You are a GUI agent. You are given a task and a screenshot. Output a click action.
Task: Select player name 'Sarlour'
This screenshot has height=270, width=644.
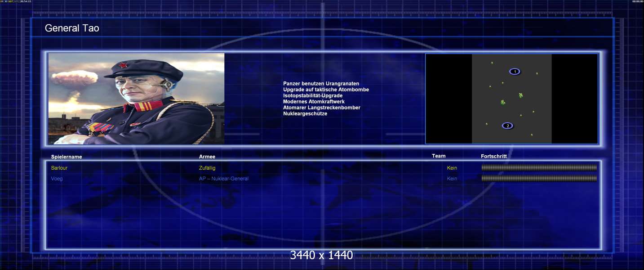coord(59,168)
